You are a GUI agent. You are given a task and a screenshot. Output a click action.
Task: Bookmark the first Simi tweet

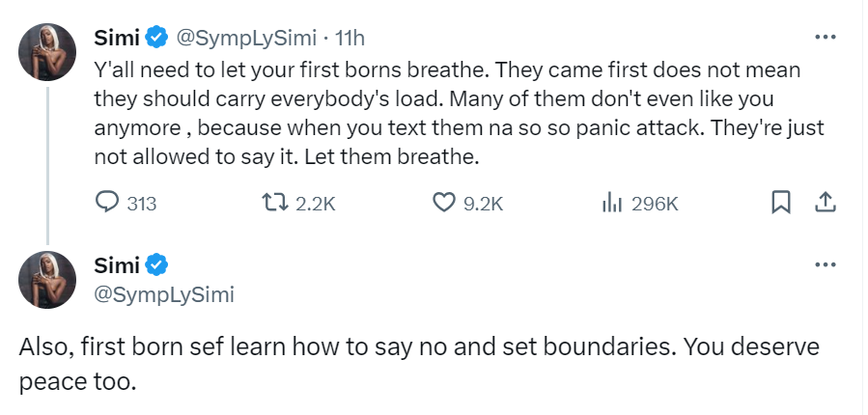[x=781, y=203]
